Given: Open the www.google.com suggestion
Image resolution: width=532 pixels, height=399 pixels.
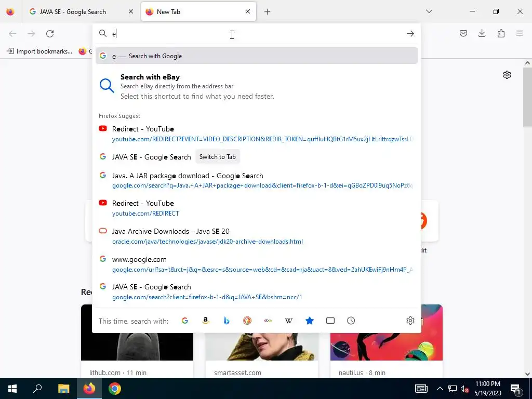Looking at the screenshot, I should (257, 264).
